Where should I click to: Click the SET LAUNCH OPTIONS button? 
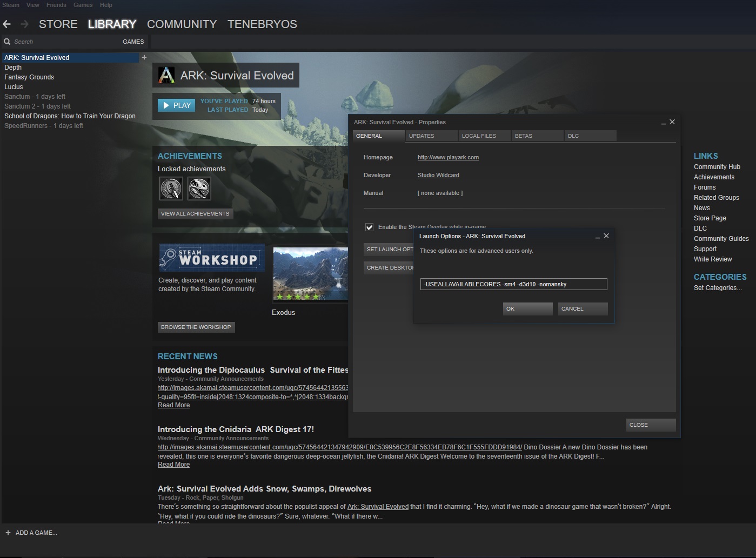(389, 249)
